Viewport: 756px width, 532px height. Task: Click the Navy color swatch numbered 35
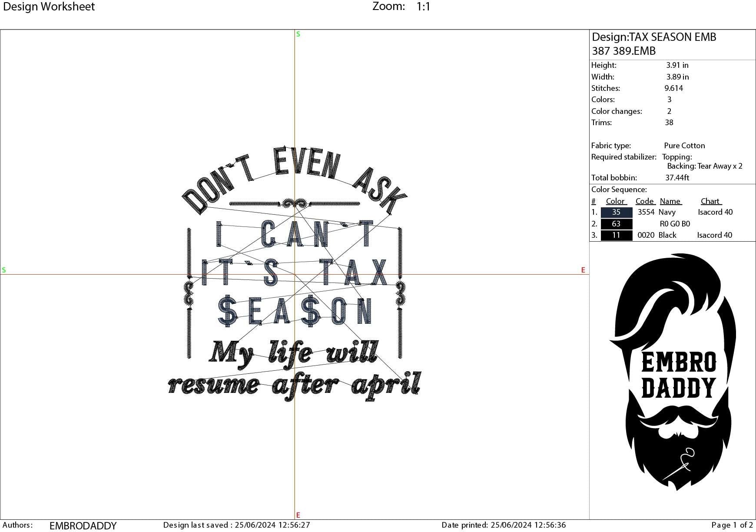[x=616, y=212]
